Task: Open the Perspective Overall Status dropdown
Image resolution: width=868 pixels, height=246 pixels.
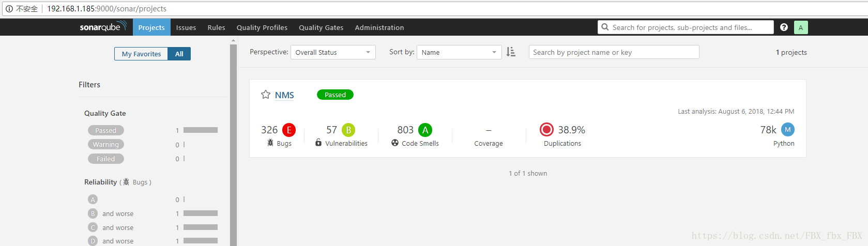Action: (333, 52)
